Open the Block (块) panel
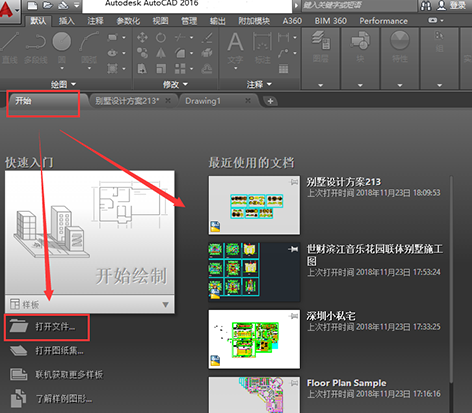Image resolution: width=472 pixels, height=413 pixels. point(360,47)
